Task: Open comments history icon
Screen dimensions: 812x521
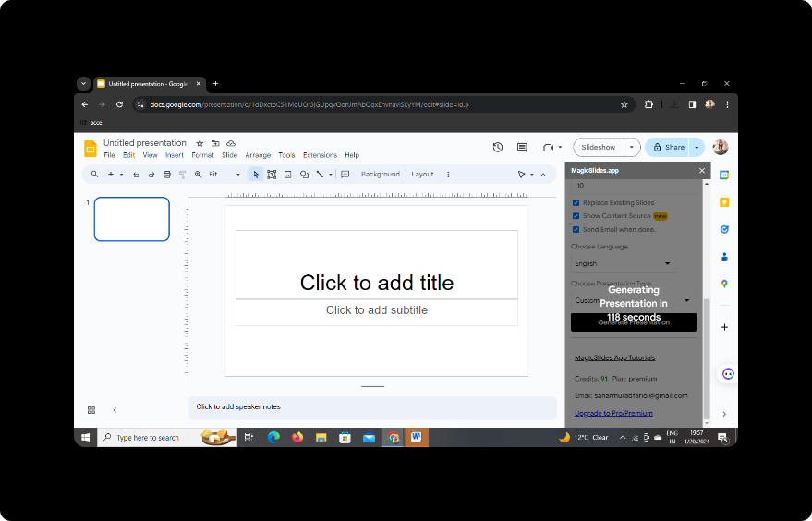Action: pyautogui.click(x=522, y=148)
